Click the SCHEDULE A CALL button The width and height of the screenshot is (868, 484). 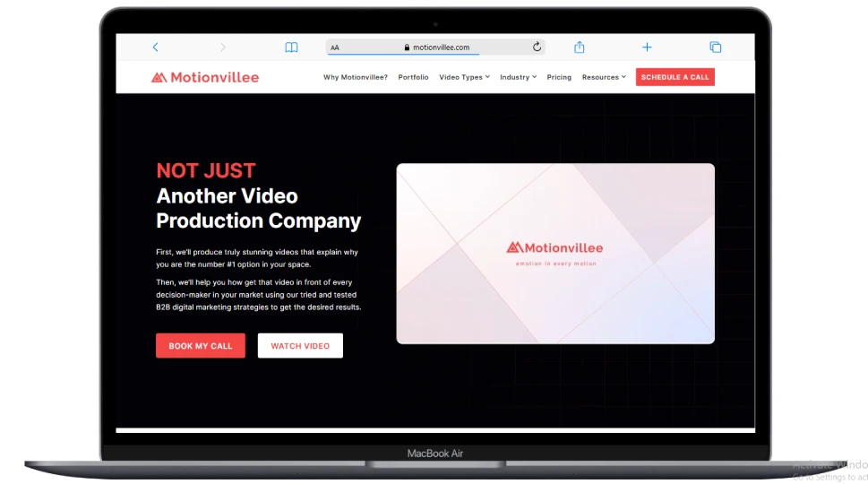pyautogui.click(x=675, y=77)
